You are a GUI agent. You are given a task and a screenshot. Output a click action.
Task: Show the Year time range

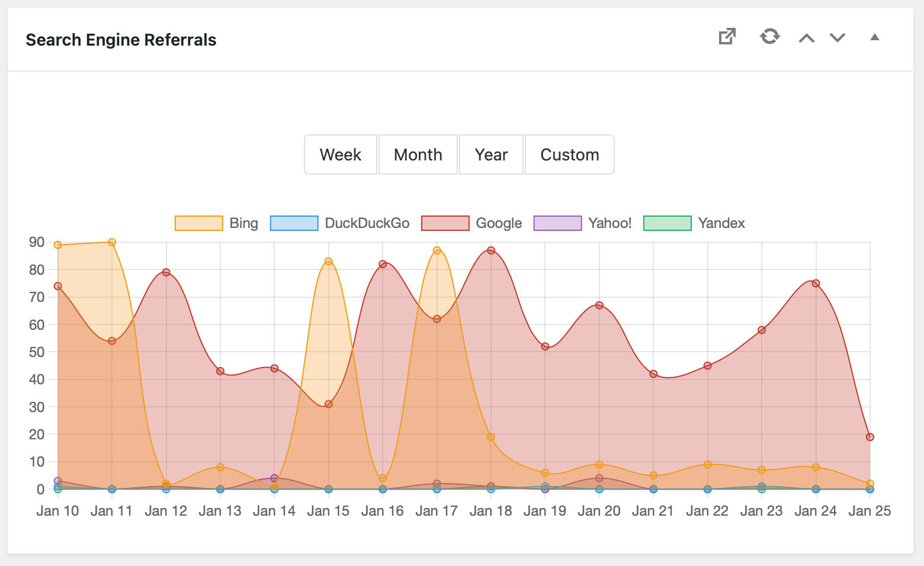(491, 155)
